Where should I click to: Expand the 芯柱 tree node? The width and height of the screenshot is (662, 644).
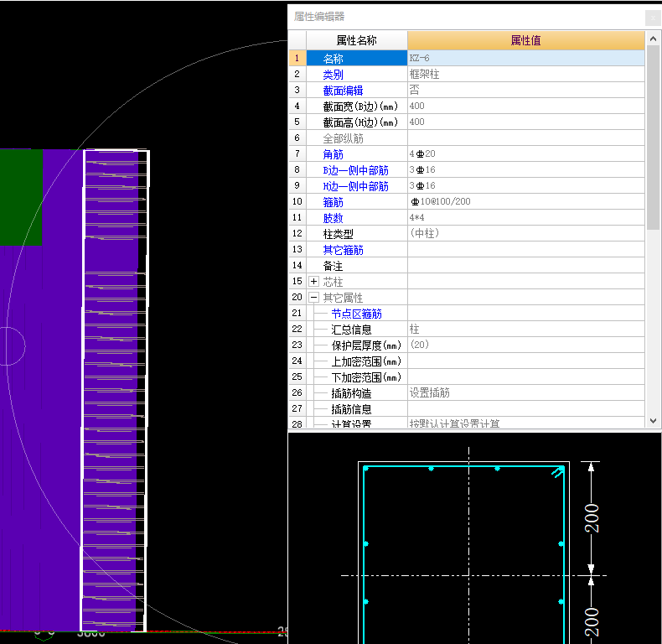point(313,282)
